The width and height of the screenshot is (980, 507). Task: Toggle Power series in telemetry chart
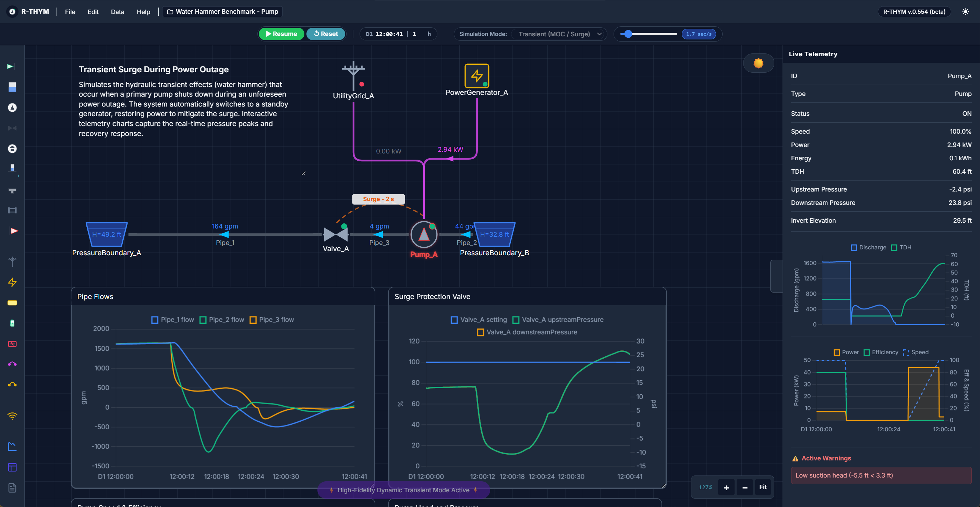pos(846,352)
